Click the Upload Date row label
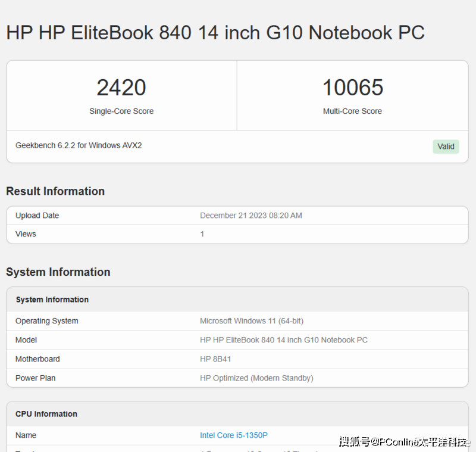 (x=37, y=216)
